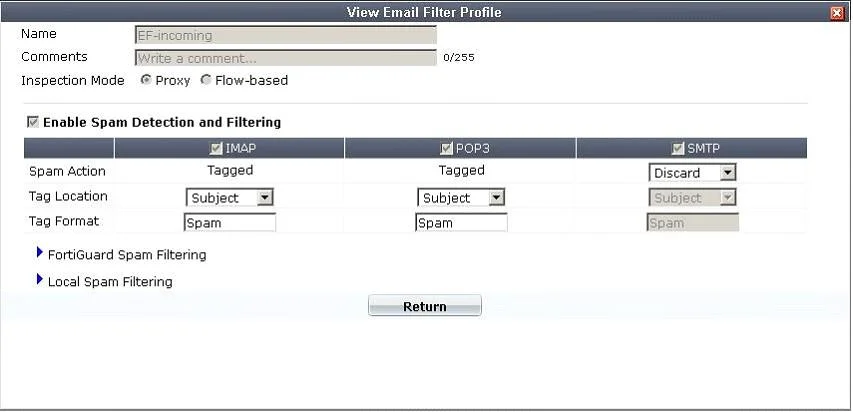Click the POP3 Tag Format field

[461, 223]
